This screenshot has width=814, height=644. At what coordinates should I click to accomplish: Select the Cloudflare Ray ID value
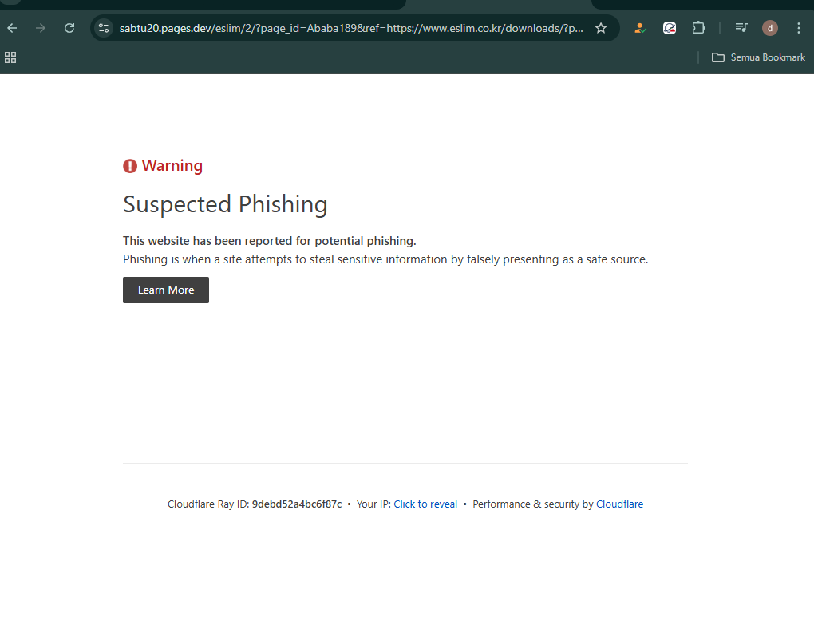pos(296,504)
